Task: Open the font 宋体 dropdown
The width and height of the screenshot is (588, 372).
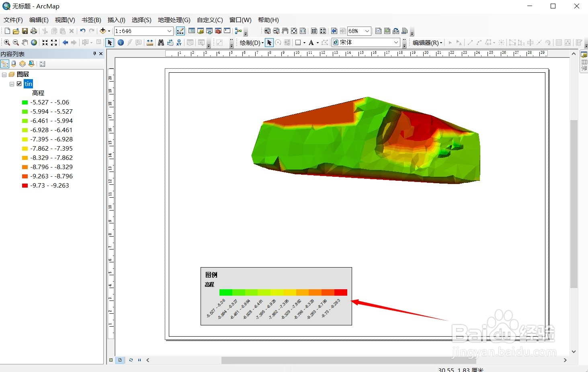Action: pos(396,42)
